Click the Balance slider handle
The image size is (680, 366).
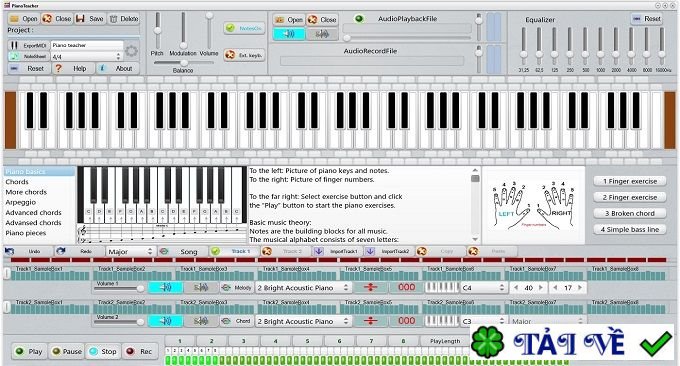(x=184, y=63)
